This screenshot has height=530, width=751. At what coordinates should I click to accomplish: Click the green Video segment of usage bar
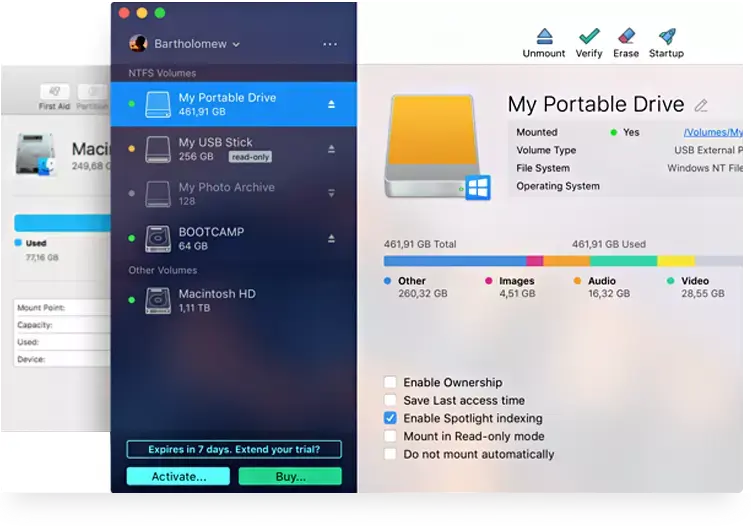[x=624, y=261]
